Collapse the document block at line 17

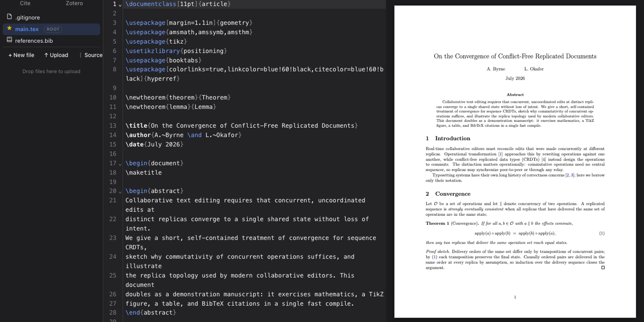click(x=120, y=164)
